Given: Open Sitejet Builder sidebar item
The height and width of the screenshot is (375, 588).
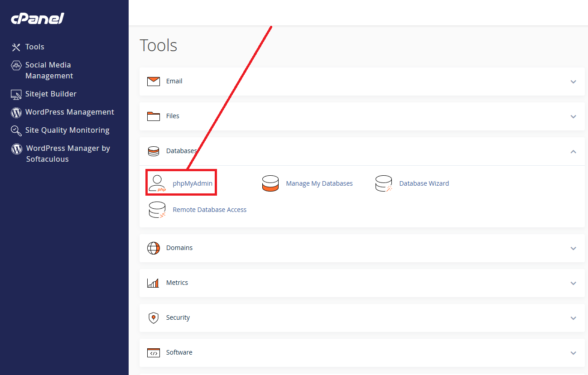Looking at the screenshot, I should 51,94.
